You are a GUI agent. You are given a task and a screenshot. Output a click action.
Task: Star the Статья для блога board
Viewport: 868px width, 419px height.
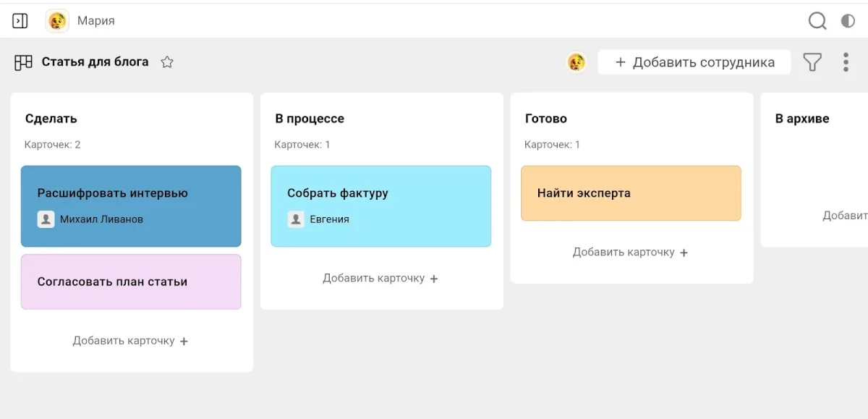point(167,62)
